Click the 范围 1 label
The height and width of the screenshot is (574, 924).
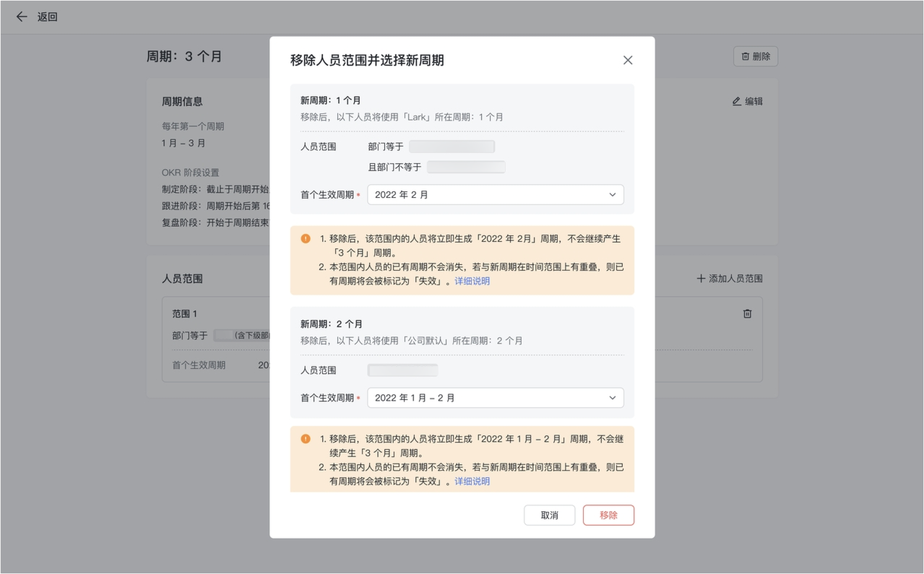tap(184, 314)
